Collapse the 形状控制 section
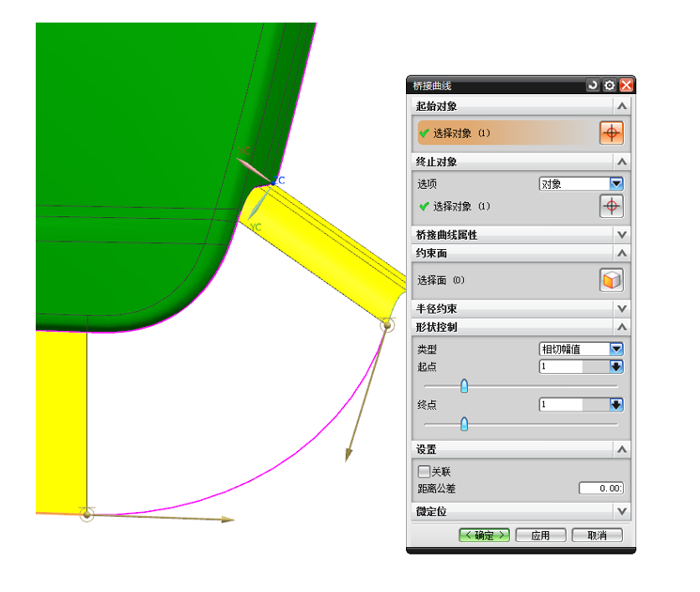This screenshot has width=700, height=592. 622,327
